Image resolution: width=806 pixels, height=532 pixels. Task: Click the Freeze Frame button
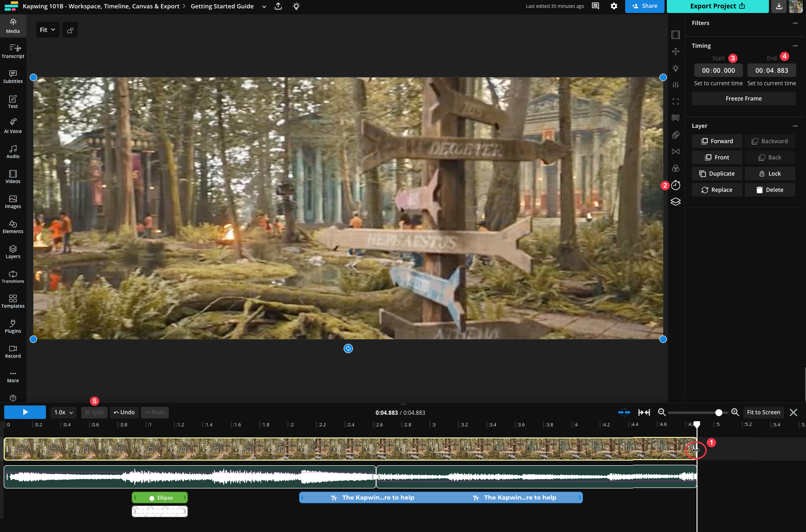point(743,99)
